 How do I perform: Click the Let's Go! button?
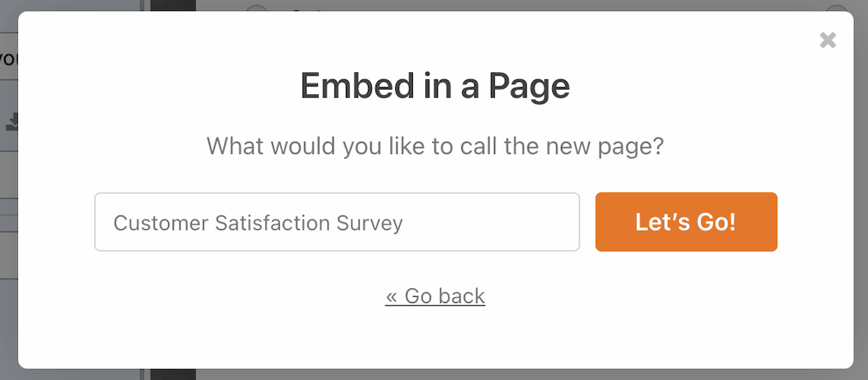[686, 222]
